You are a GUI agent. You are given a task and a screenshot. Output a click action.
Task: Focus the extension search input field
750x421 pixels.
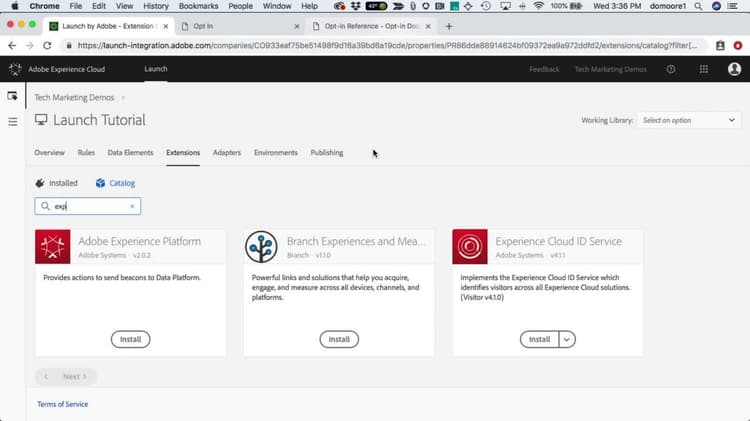(88, 206)
